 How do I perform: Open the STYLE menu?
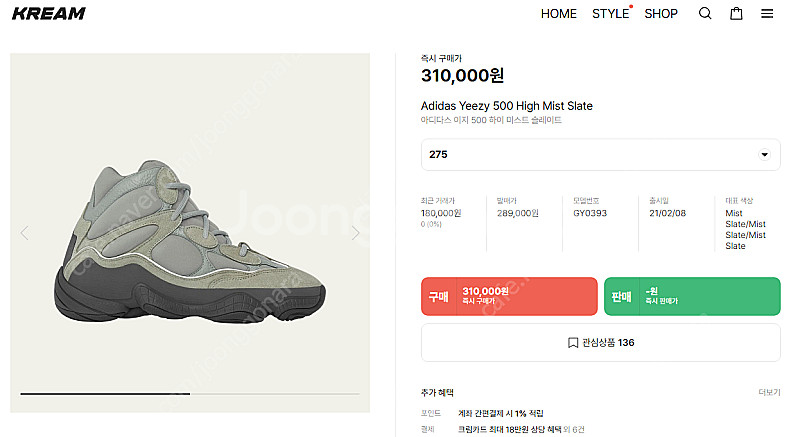(610, 14)
